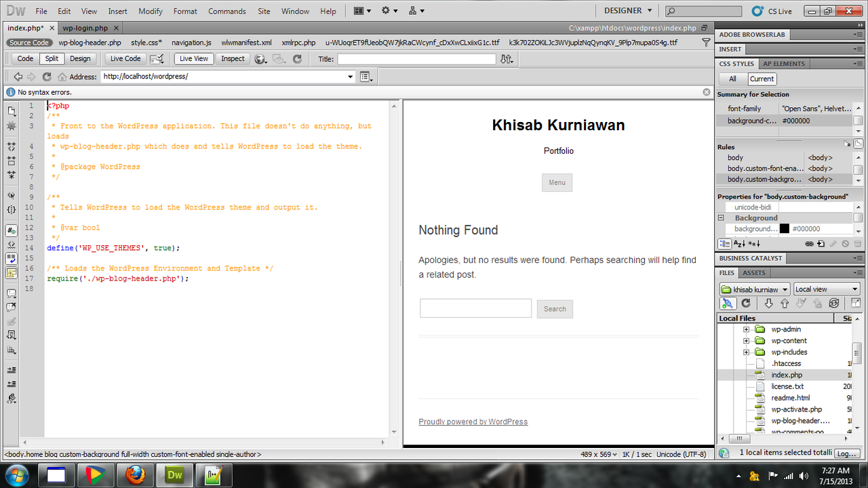Click refresh icon next to Address field
This screenshot has width=868, height=488.
pyautogui.click(x=47, y=77)
